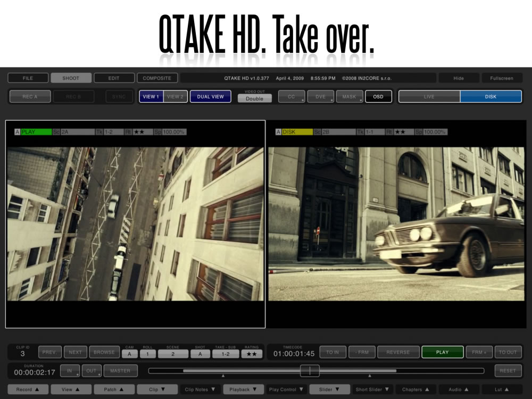
Task: Toggle the DVE effect button
Action: click(x=320, y=96)
